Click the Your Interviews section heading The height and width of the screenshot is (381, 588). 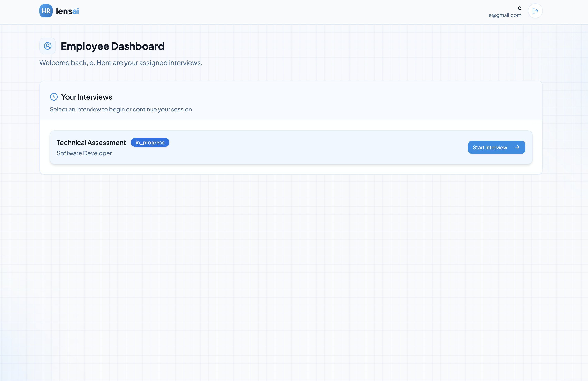click(87, 97)
